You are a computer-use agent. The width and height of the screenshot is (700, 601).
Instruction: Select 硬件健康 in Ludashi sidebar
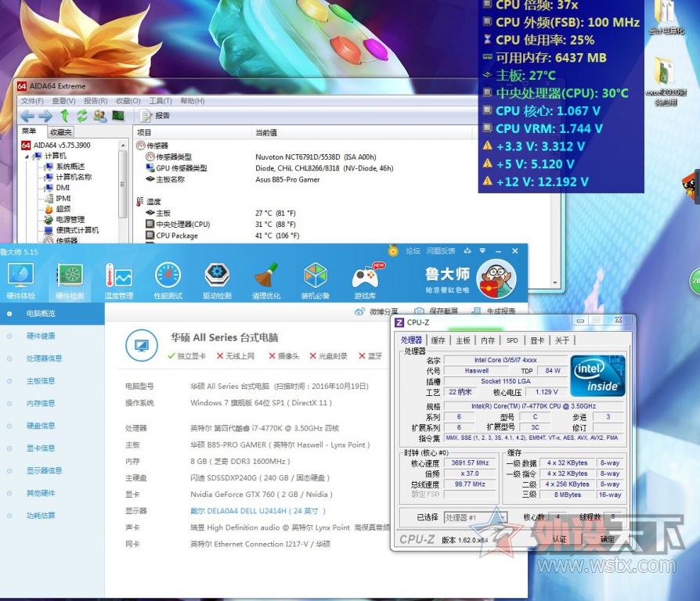click(x=41, y=336)
